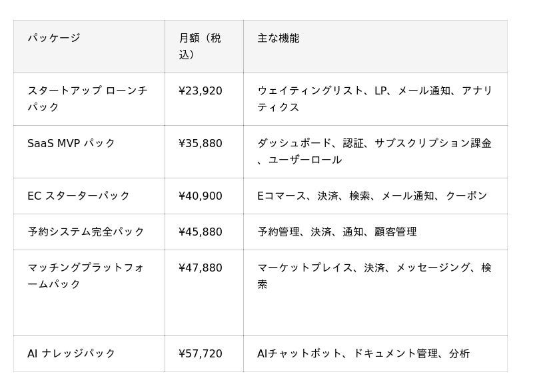
Task: Select the スタートアップ ローンチパック package cell
Action: [x=89, y=98]
